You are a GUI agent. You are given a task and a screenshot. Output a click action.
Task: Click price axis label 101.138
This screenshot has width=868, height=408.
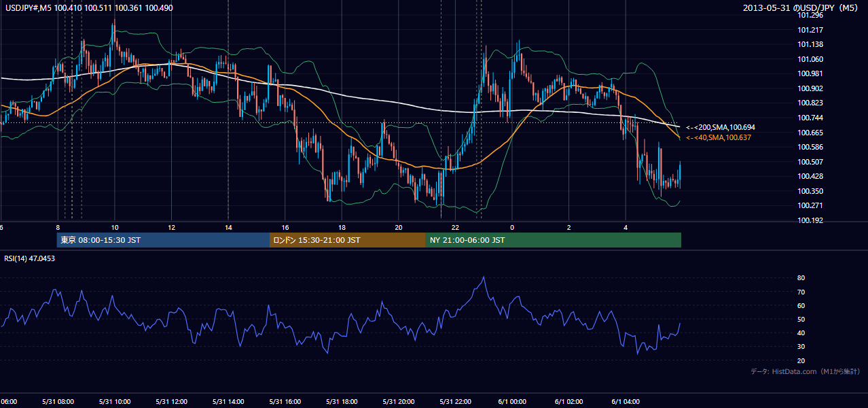[x=810, y=44]
